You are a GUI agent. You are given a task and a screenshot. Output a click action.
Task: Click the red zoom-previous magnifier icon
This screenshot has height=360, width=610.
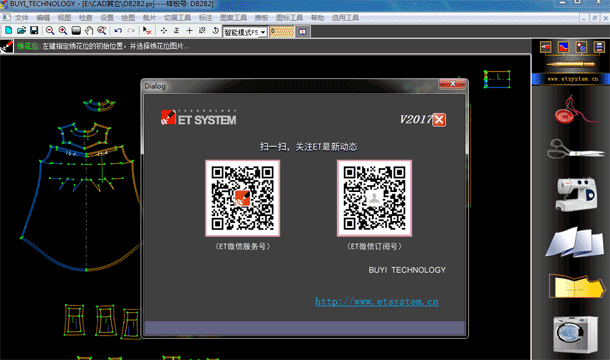click(102, 30)
